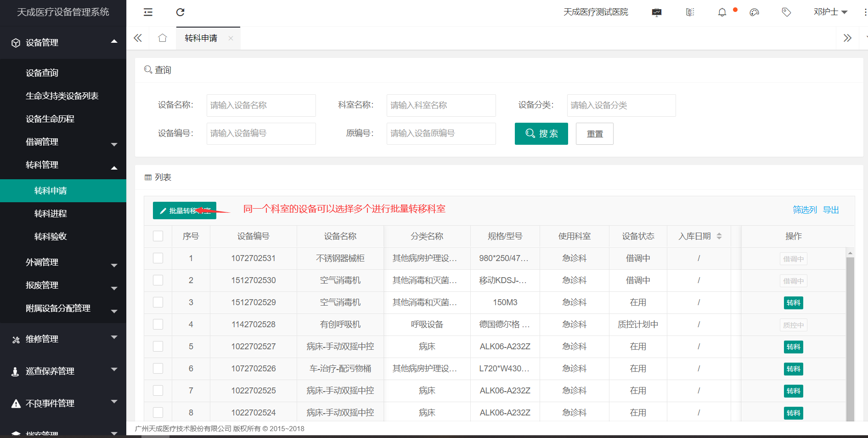Click the refresh page icon

[180, 12]
